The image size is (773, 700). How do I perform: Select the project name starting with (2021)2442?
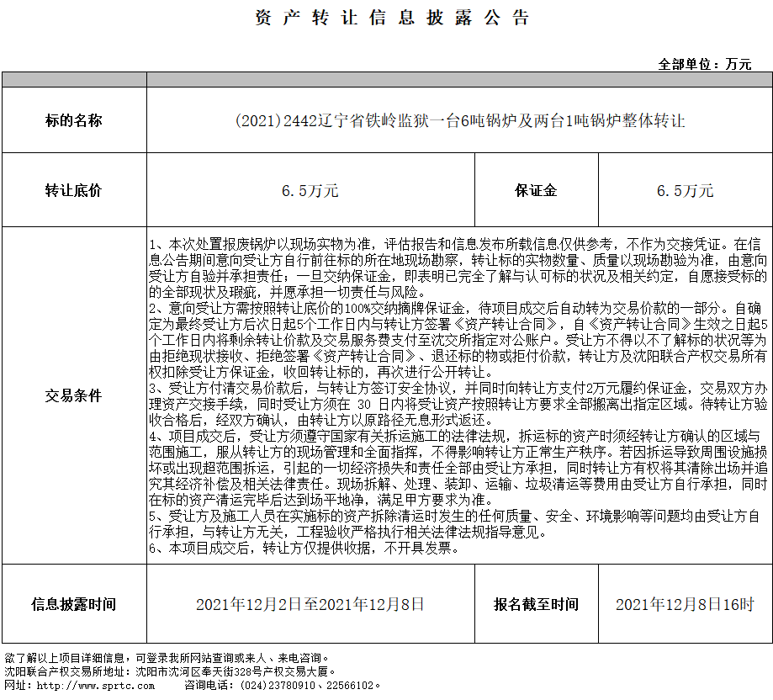point(459,121)
